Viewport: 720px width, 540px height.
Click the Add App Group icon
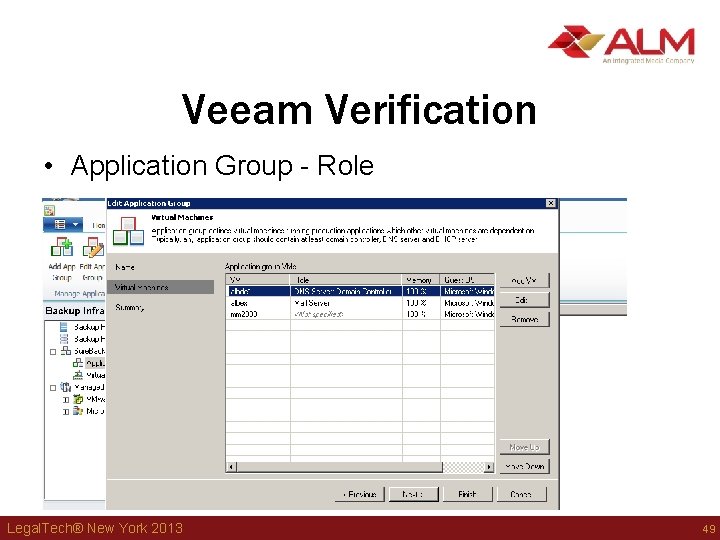(x=62, y=247)
